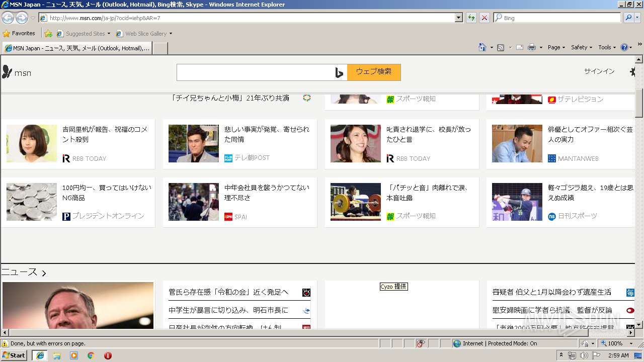Screen dimensions: 644x362
Task: Click the horizontal scrollbar right arrow
Action: click(x=631, y=333)
